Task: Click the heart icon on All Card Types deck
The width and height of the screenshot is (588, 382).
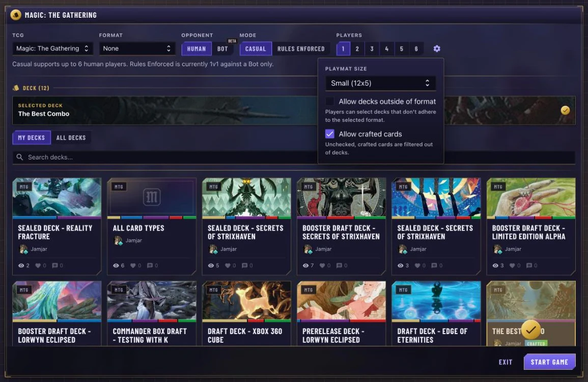Action: [133, 265]
